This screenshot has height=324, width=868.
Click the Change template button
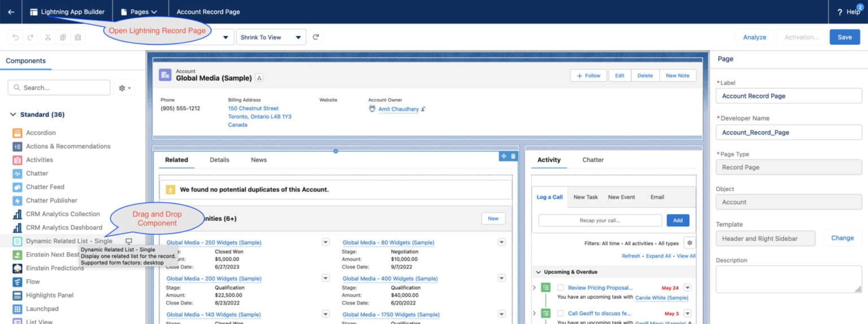842,238
